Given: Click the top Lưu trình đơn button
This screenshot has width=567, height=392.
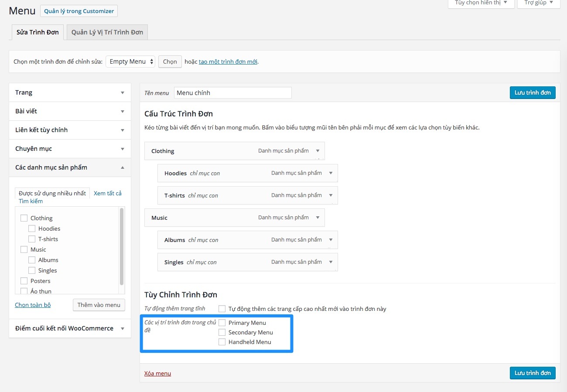Looking at the screenshot, I should 532,92.
